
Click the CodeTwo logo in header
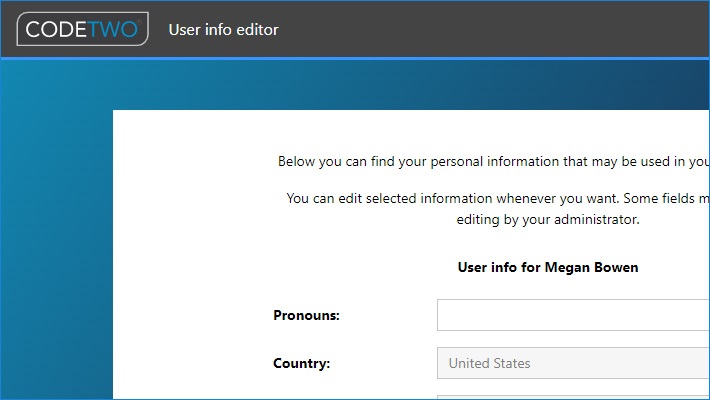click(82, 29)
